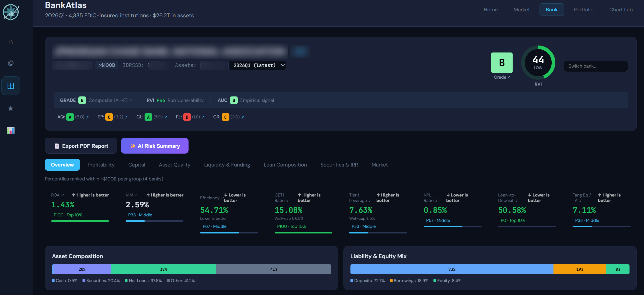
Task: Switch to the Profitability tab
Action: pyautogui.click(x=101, y=165)
